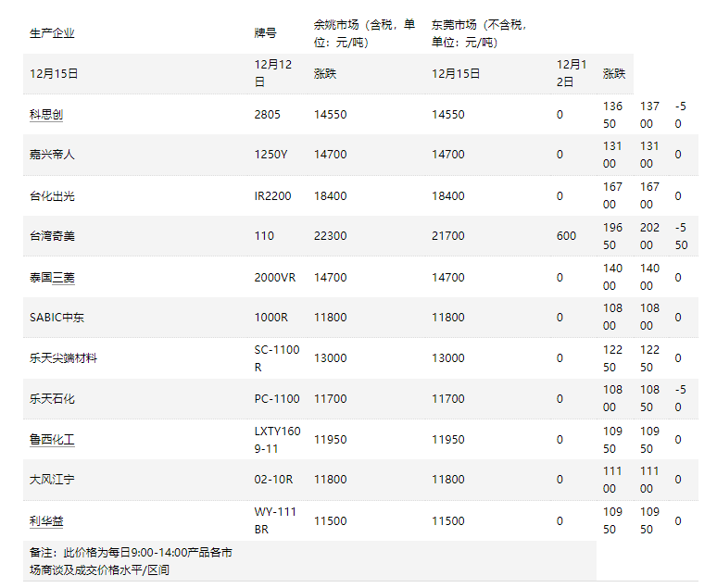Select the 嘉兴帝人 row name
This screenshot has height=588, width=717.
coord(52,155)
